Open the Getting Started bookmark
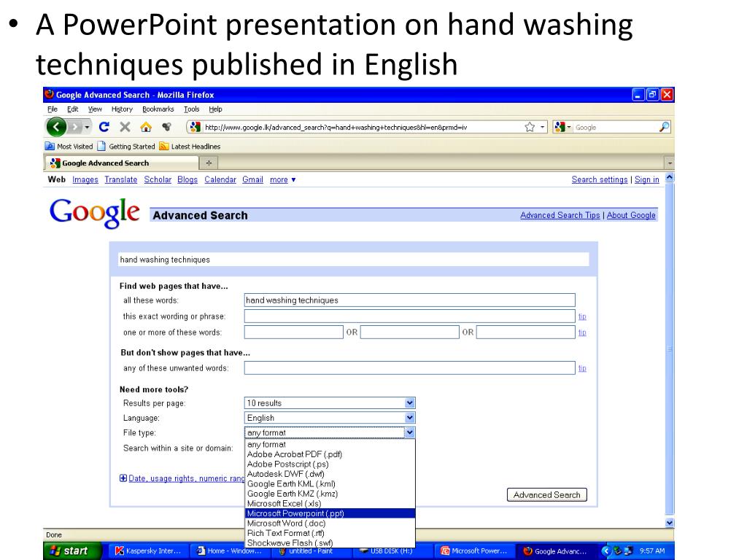 point(126,146)
